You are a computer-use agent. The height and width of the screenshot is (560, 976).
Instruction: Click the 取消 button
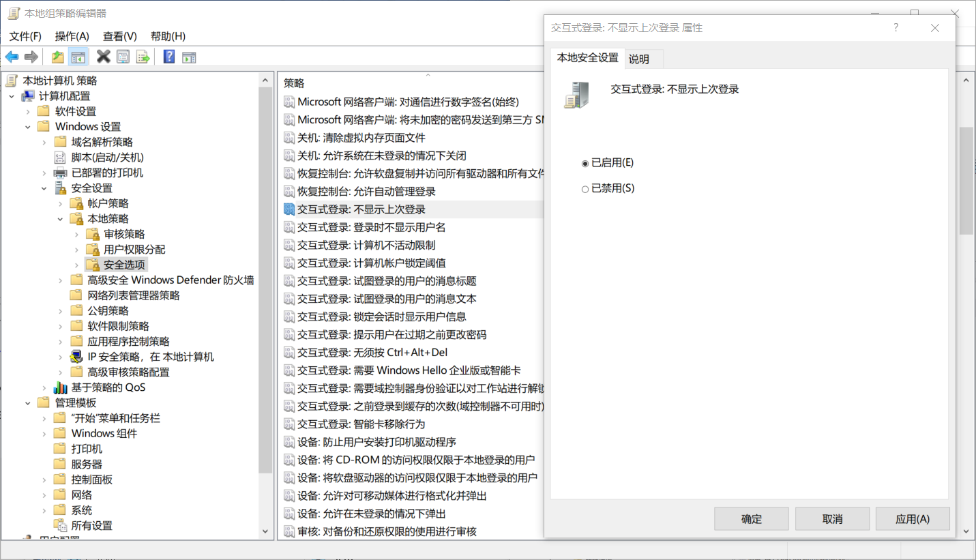click(833, 519)
